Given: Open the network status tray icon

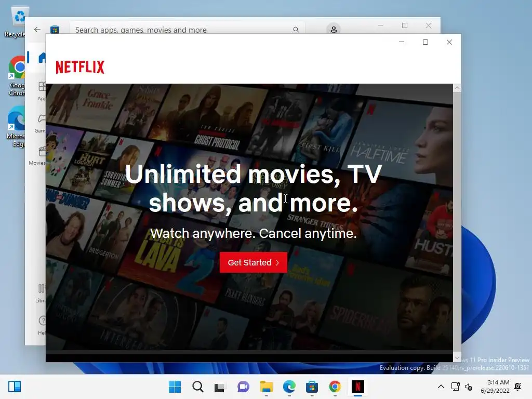Looking at the screenshot, I should (455, 387).
